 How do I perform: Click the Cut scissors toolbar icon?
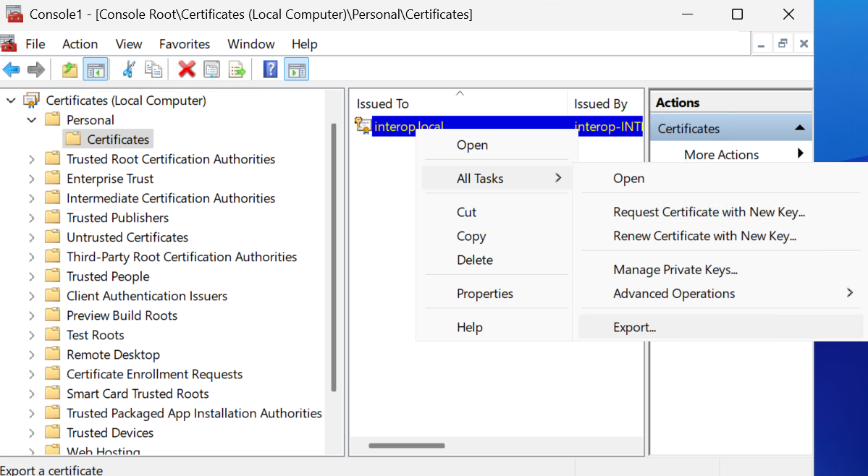128,69
